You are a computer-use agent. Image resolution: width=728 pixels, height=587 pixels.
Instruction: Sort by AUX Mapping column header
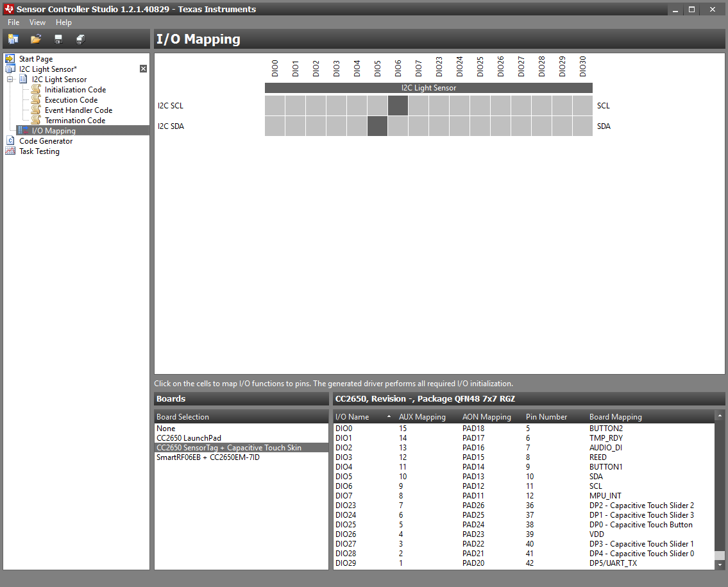(428, 416)
